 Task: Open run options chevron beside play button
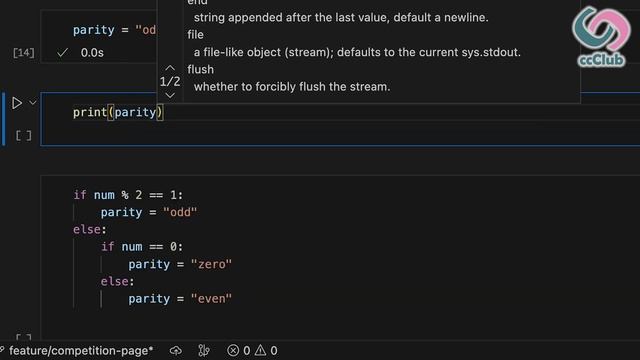(x=33, y=103)
